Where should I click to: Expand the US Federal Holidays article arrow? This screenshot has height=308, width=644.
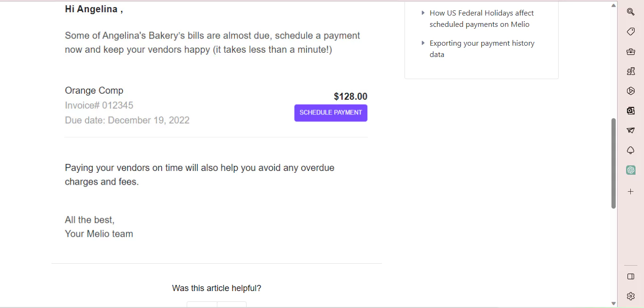tap(423, 13)
